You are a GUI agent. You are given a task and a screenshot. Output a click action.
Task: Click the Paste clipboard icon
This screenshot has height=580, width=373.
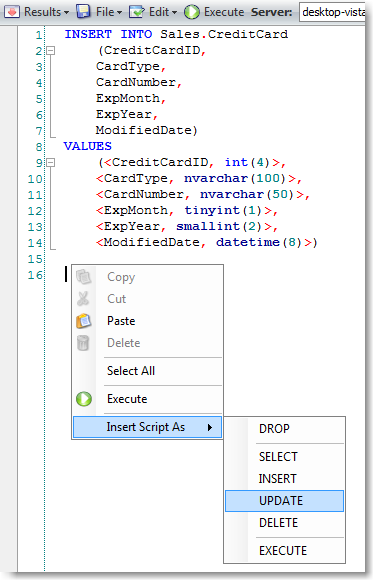pyautogui.click(x=84, y=321)
